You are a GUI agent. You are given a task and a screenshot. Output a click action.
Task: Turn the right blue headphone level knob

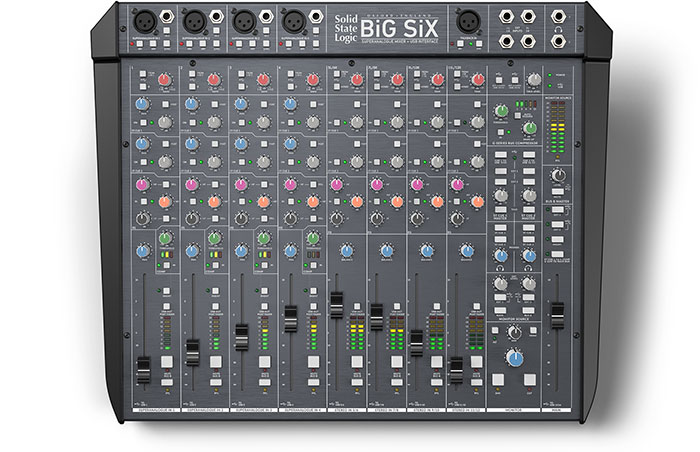point(529,255)
